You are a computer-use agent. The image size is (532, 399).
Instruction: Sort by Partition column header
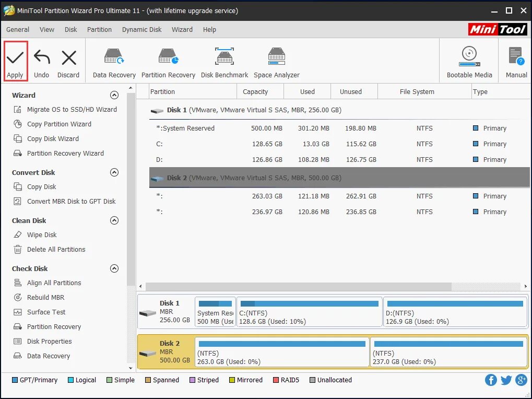pos(193,91)
